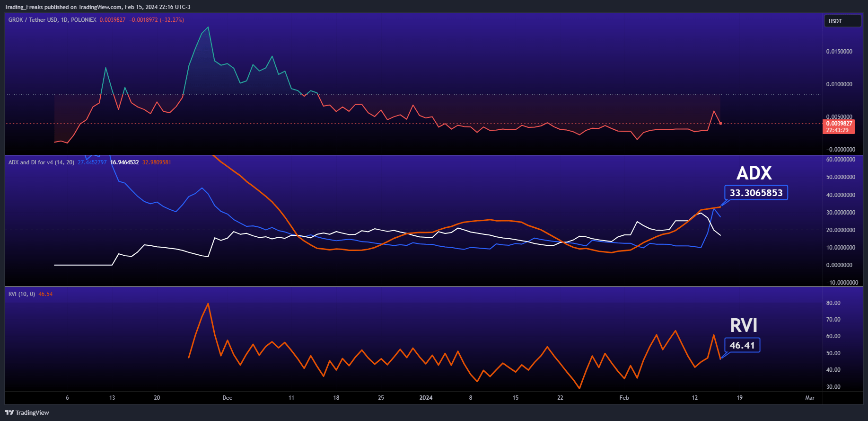Click the Dec label on the time axis
868x421 pixels.
click(x=227, y=398)
